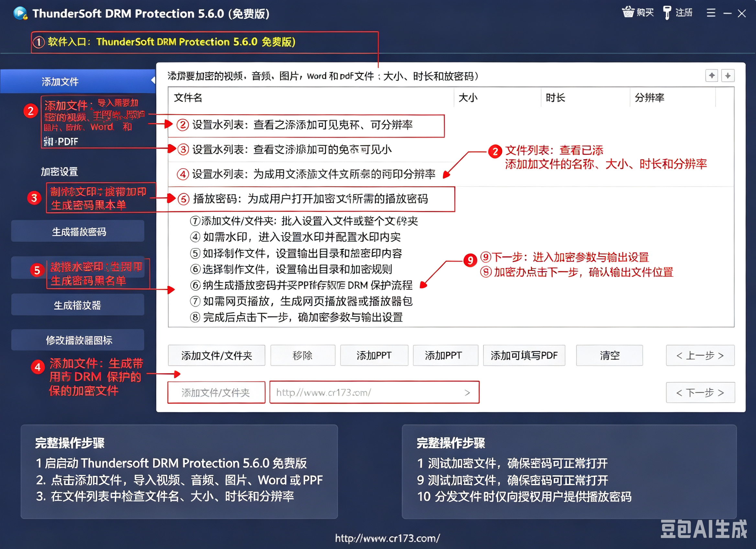The height and width of the screenshot is (549, 756).
Task: Proceed with the 下一步 button
Action: (700, 393)
